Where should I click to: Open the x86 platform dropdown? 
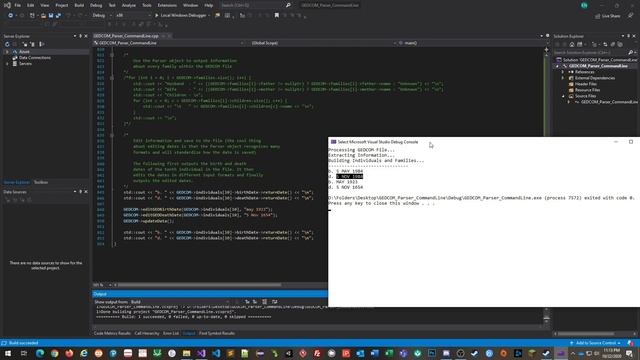[133, 16]
